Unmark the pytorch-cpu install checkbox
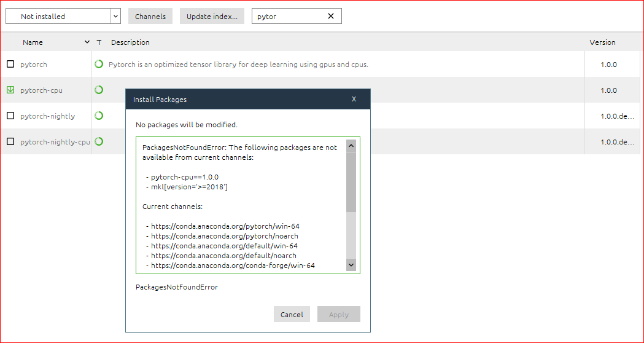644x343 pixels. (10, 90)
